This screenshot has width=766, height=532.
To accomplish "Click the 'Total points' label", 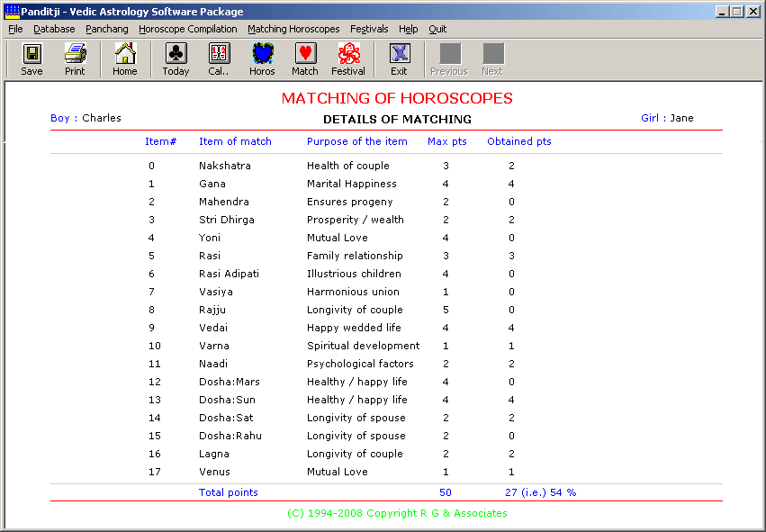I will 228,492.
